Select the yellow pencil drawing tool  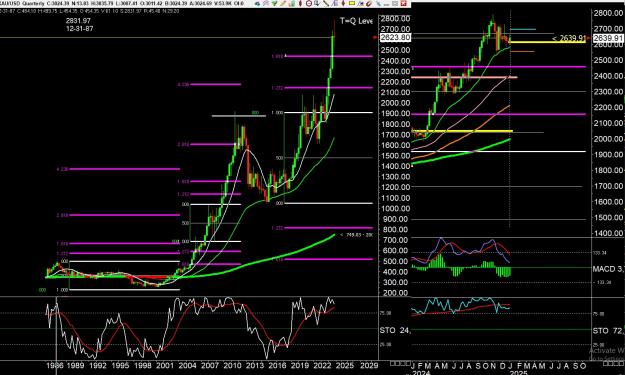pyautogui.click(x=283, y=4)
